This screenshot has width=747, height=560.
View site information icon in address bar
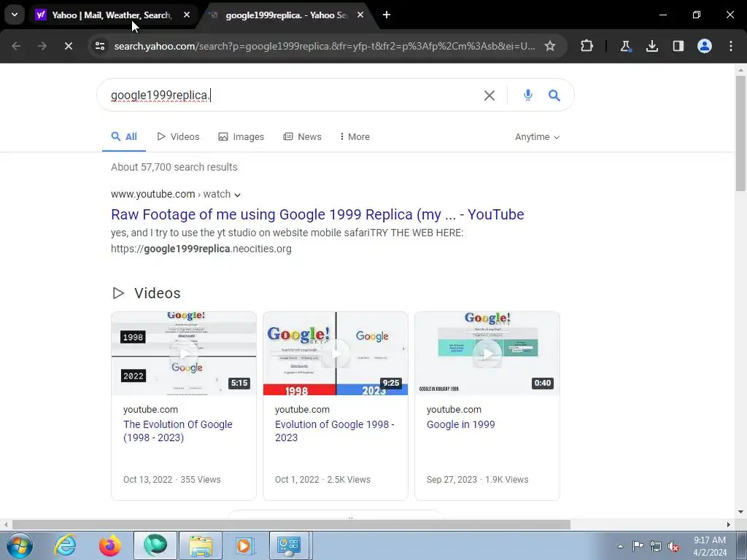[100, 46]
